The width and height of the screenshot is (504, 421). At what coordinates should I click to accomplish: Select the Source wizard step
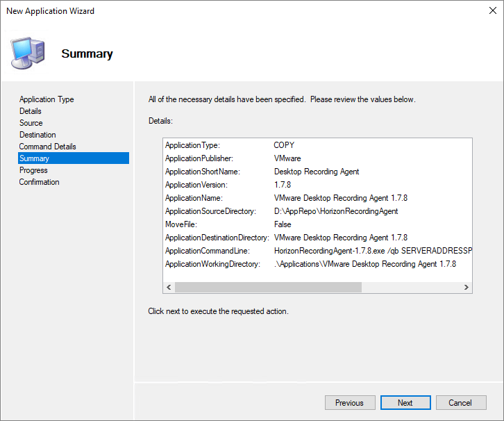31,123
